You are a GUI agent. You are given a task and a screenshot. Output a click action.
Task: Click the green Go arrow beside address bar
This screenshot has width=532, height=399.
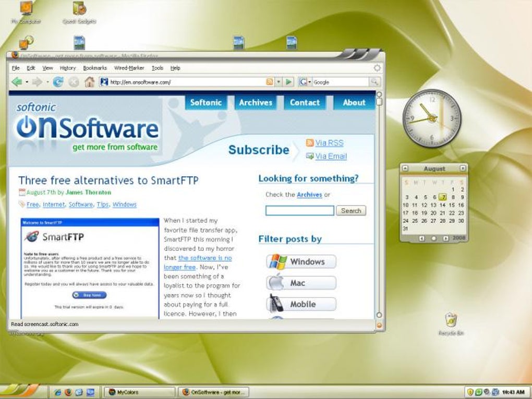(x=288, y=82)
